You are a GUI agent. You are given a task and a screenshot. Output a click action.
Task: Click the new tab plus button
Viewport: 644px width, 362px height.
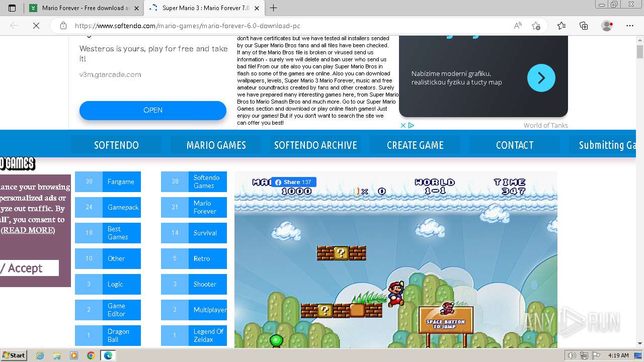(x=274, y=8)
